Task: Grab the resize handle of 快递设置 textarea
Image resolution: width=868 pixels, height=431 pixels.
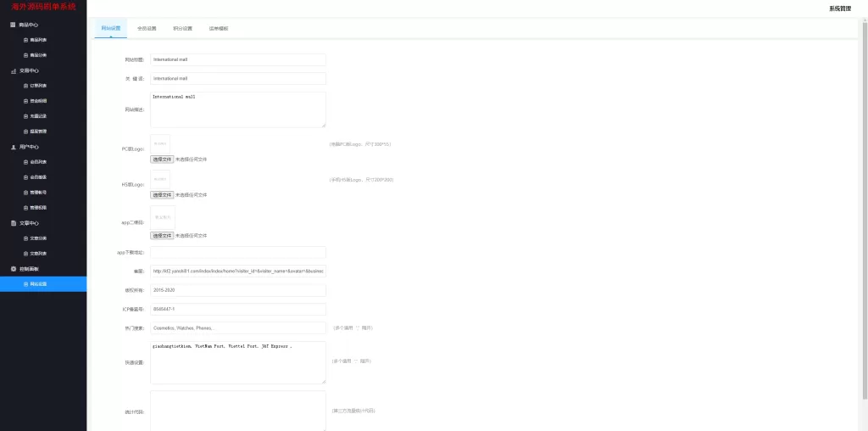Action: [x=323, y=381]
